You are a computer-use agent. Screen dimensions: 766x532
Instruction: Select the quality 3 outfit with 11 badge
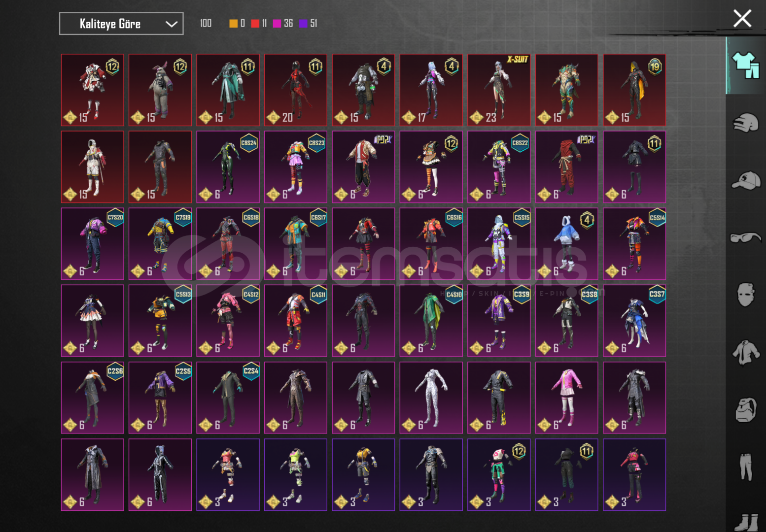tap(567, 475)
